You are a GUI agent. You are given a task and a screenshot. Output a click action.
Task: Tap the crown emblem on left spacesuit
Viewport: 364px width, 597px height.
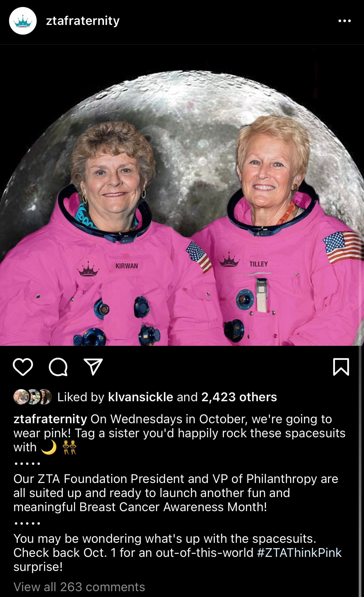tap(88, 269)
